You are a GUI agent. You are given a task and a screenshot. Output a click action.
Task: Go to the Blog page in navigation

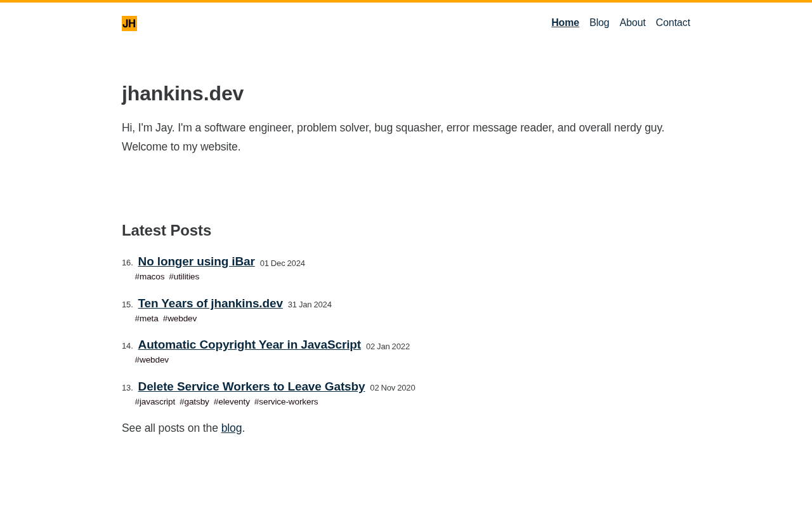(599, 23)
